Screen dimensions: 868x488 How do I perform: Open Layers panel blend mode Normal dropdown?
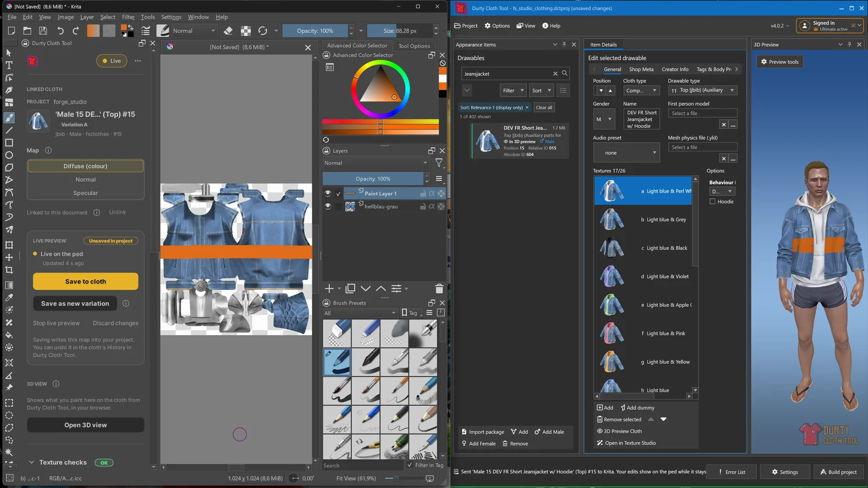(376, 163)
